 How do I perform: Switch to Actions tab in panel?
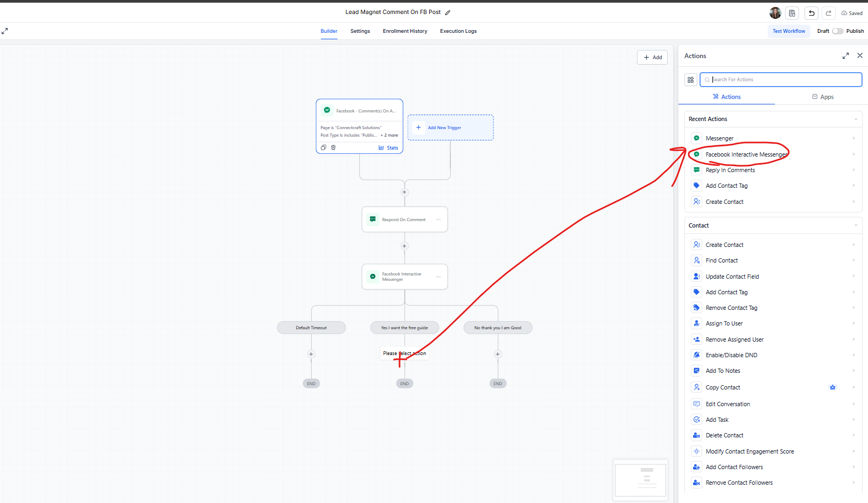point(726,97)
